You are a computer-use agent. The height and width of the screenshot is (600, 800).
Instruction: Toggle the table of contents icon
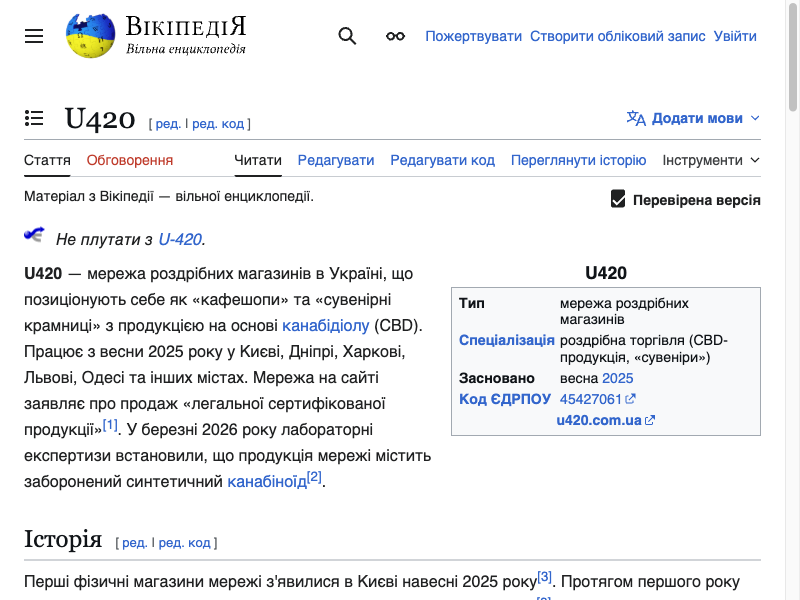tap(34, 118)
